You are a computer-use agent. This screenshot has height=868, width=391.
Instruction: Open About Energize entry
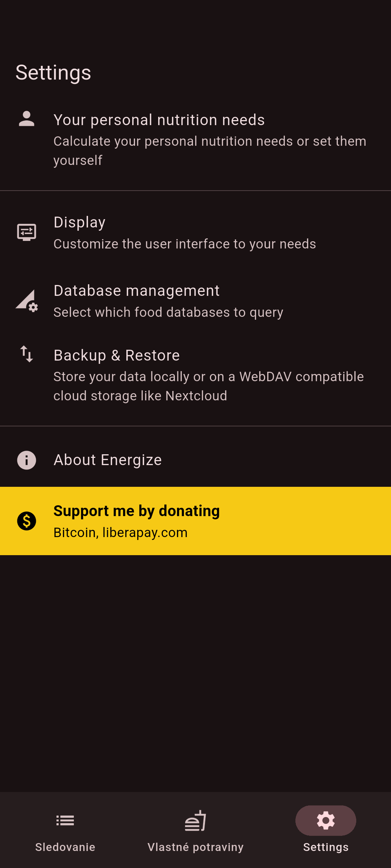click(x=108, y=460)
